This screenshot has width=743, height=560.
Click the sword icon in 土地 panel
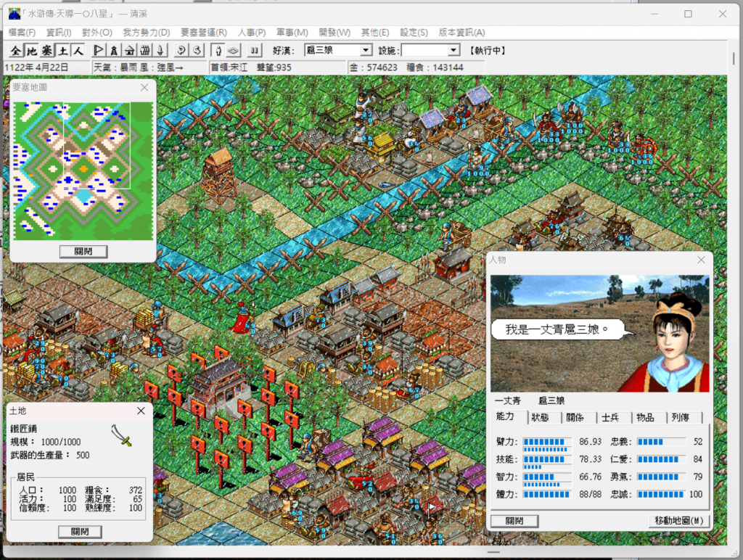tap(122, 435)
